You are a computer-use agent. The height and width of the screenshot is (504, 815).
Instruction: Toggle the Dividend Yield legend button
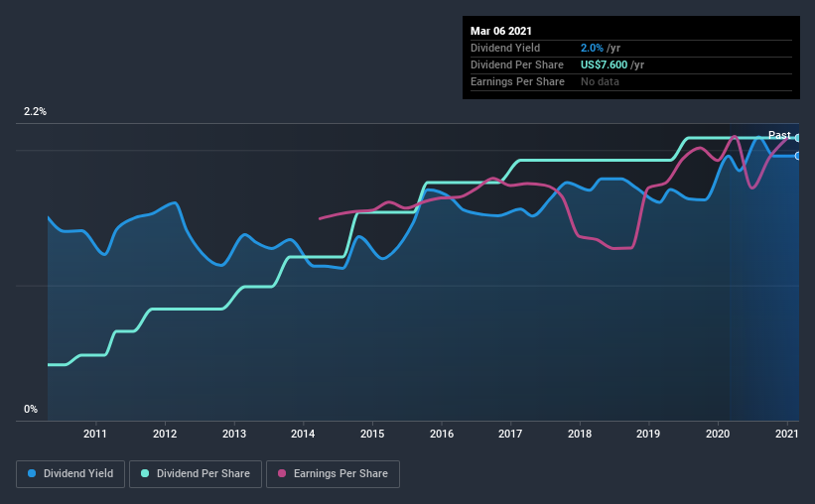(x=70, y=474)
